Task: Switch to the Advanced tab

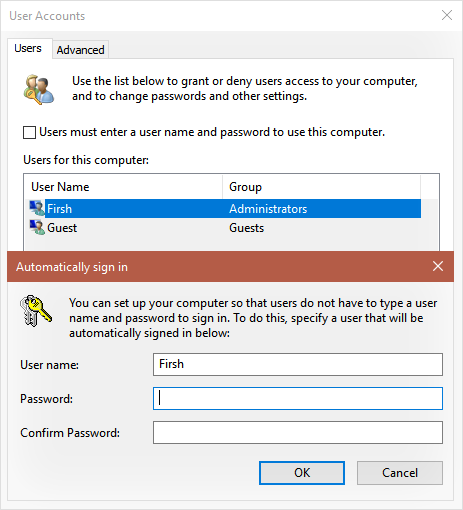Action: click(x=80, y=50)
